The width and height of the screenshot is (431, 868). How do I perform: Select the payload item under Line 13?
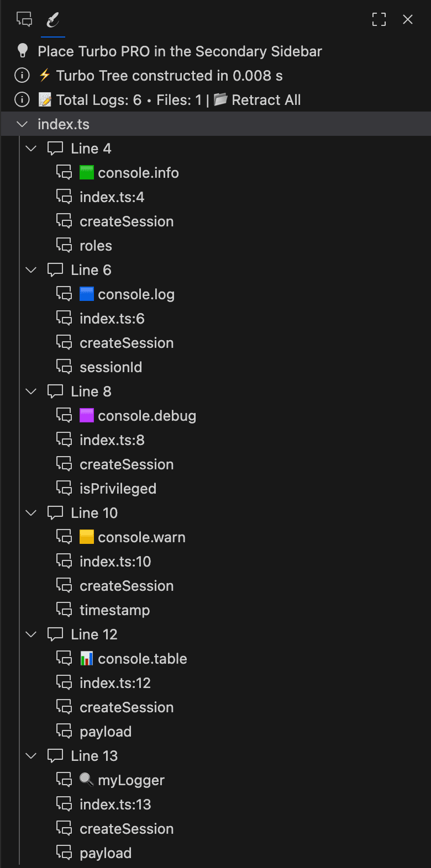click(x=105, y=853)
